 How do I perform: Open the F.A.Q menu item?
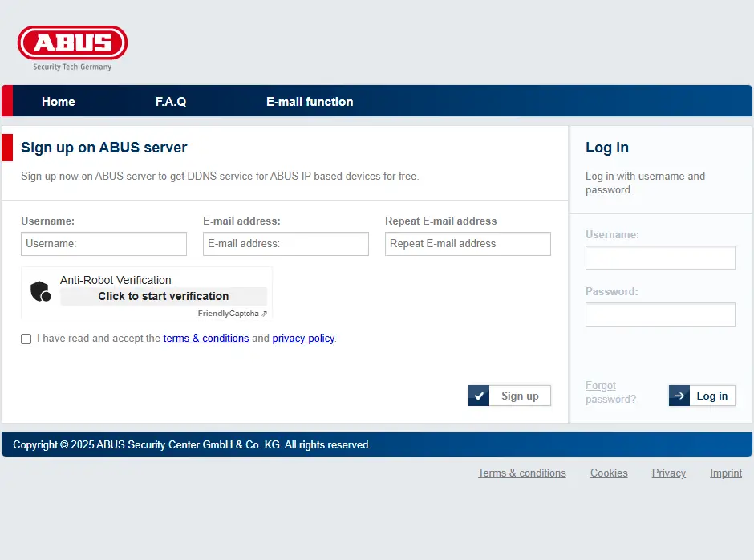[x=171, y=102]
